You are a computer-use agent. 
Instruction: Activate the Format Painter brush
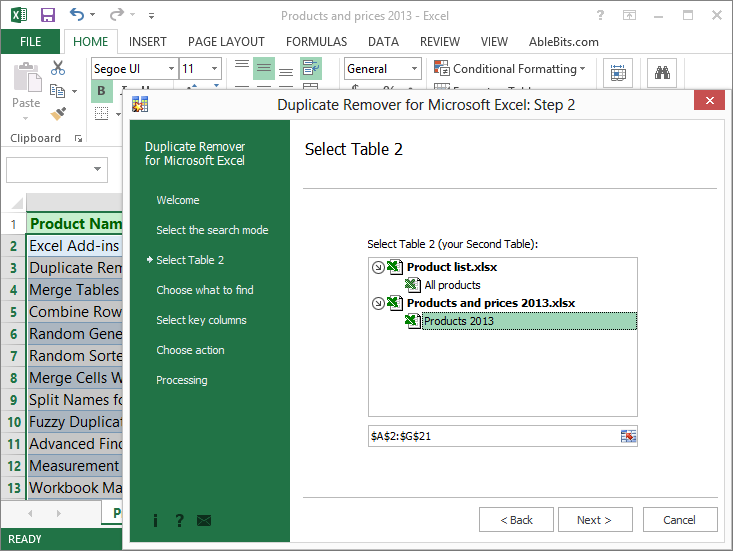point(58,114)
